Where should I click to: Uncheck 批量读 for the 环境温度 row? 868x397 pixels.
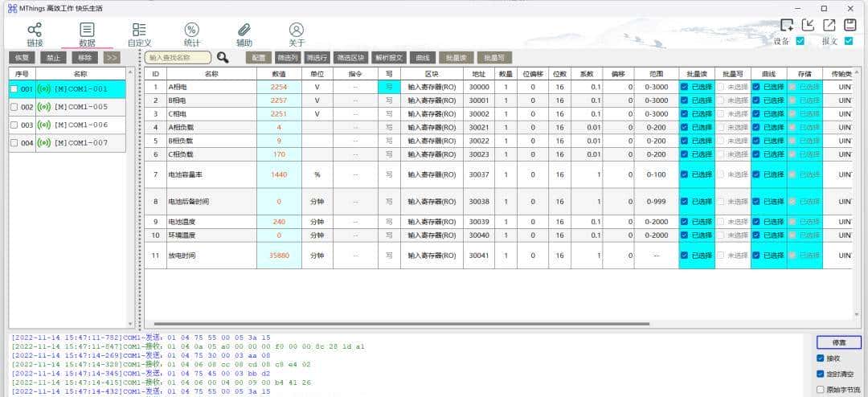pos(684,235)
